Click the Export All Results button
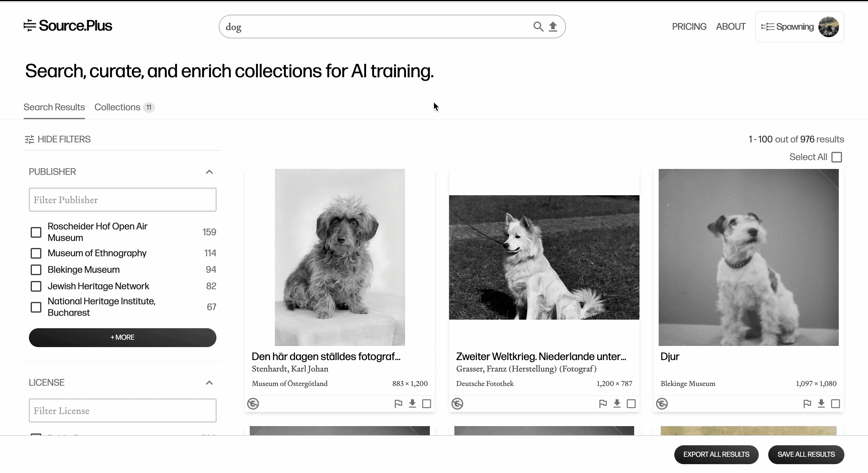The width and height of the screenshot is (868, 473). 716,454
